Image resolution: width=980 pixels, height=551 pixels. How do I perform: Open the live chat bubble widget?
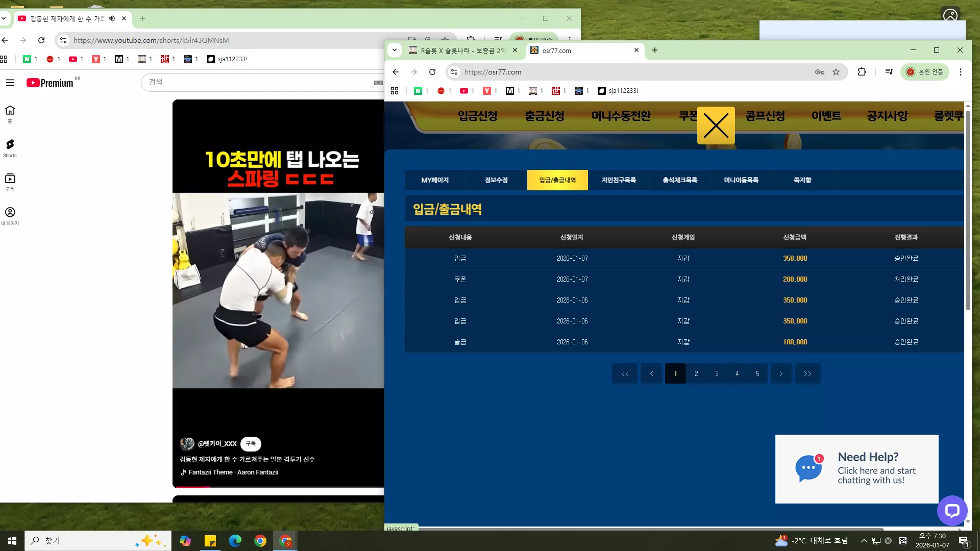tap(952, 510)
